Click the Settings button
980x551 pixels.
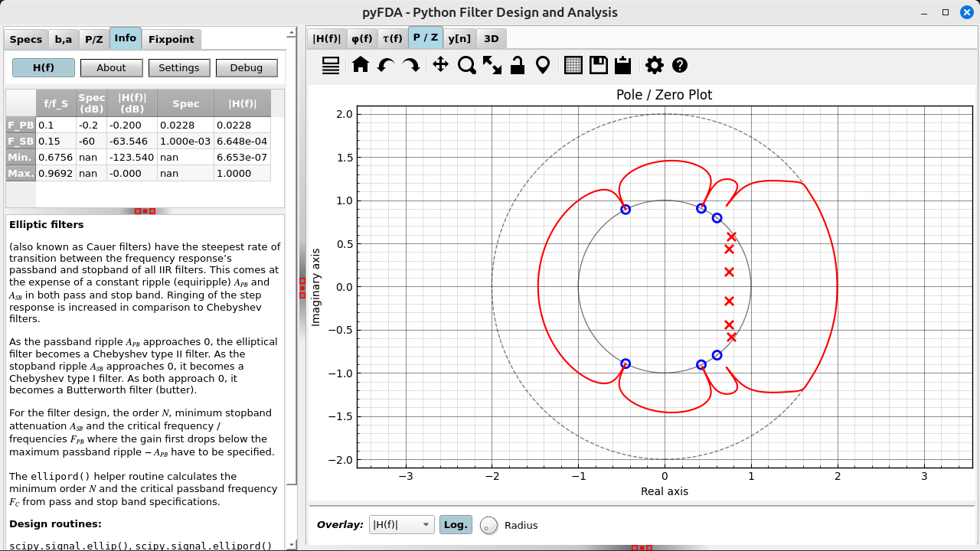tap(179, 67)
